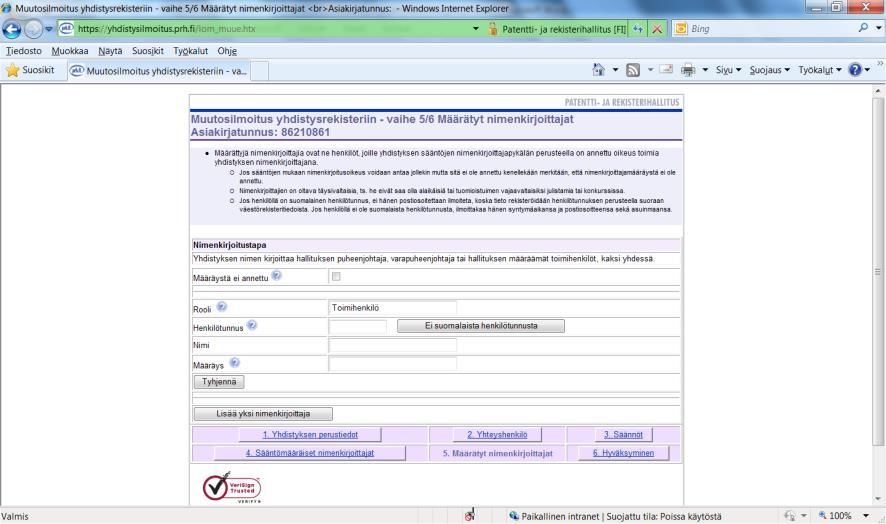The image size is (886, 524).
Task: Open the Suosikit menu in menu bar
Action: (x=147, y=51)
